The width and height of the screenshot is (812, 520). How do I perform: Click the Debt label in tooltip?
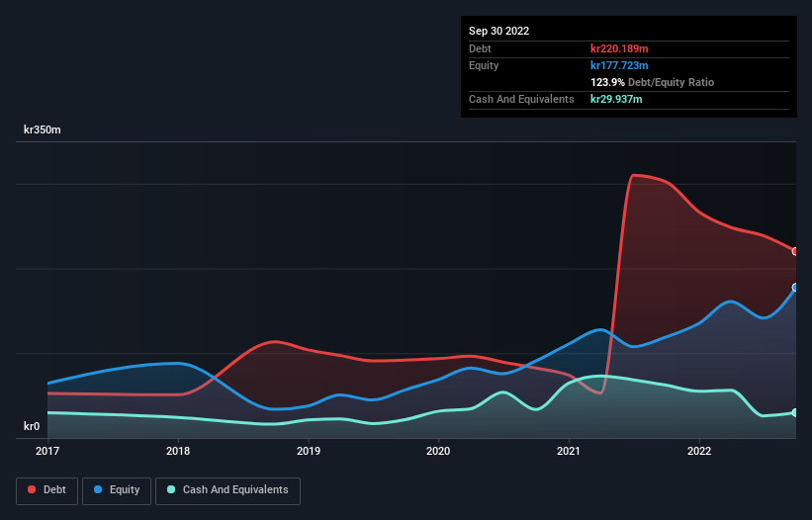pyautogui.click(x=480, y=48)
